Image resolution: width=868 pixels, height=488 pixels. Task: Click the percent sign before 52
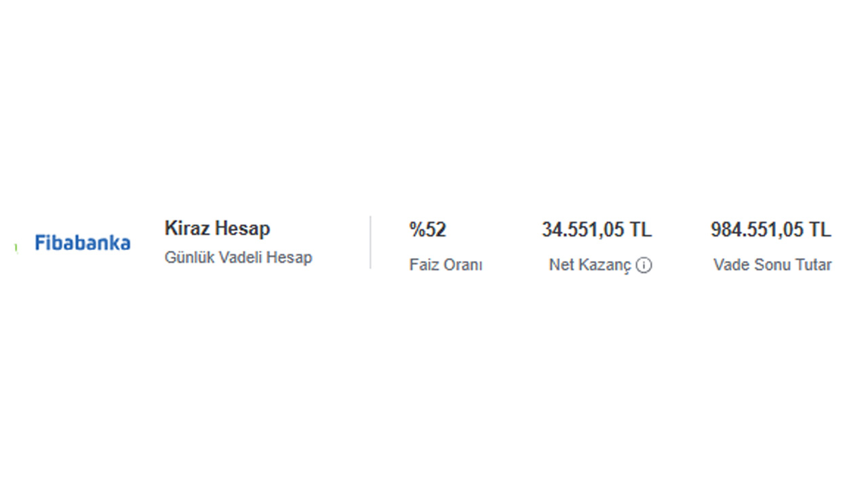[x=416, y=230]
